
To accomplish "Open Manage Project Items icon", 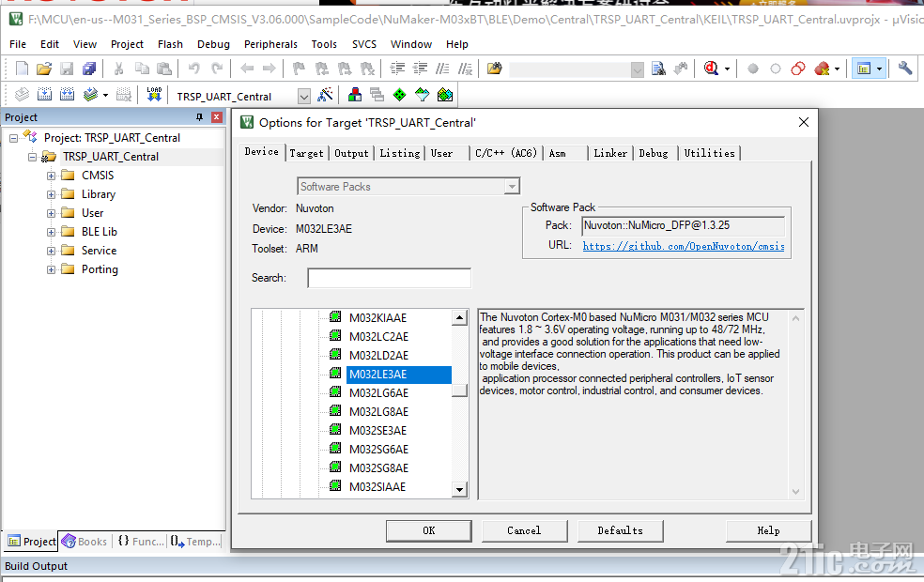I will click(x=355, y=94).
